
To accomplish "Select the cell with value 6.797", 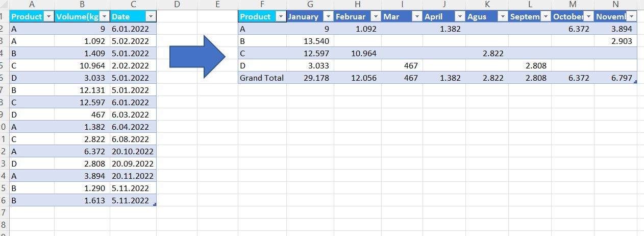I will [x=616, y=78].
